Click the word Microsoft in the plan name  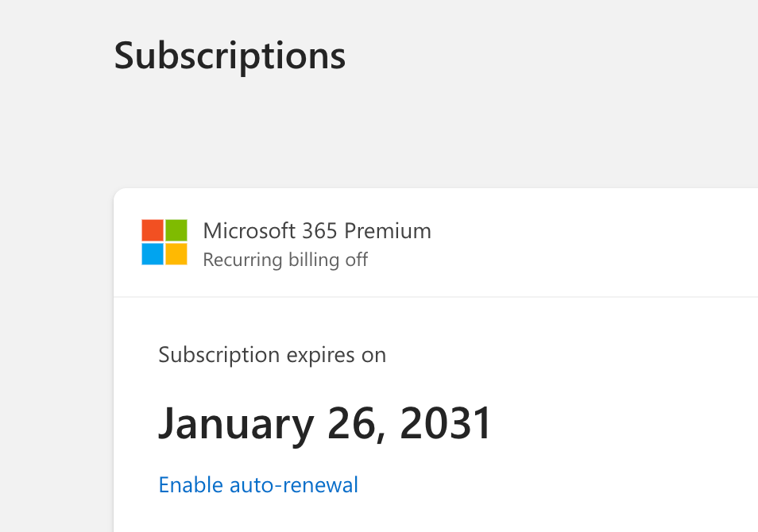click(249, 231)
